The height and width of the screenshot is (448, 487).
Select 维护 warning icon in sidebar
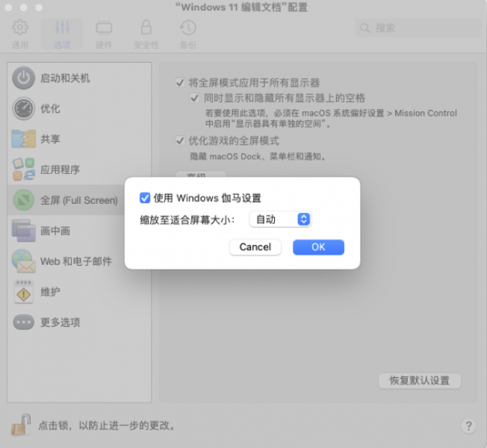[23, 291]
